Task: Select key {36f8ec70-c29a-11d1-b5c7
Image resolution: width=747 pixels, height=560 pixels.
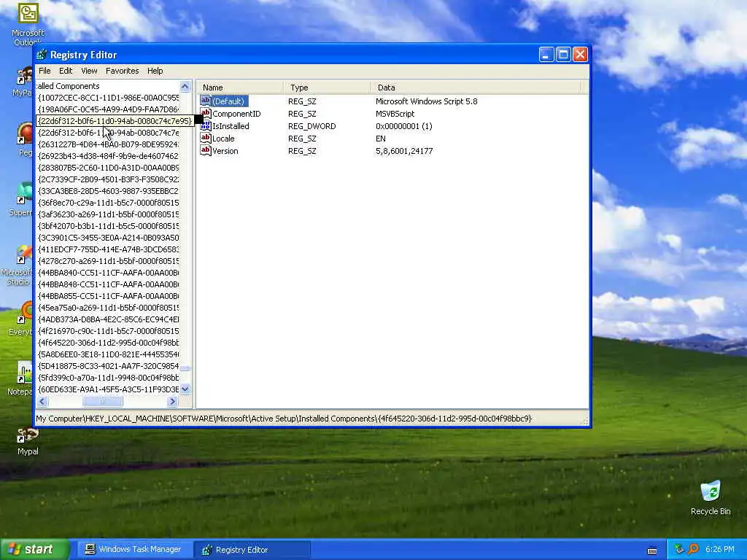Action: click(108, 203)
